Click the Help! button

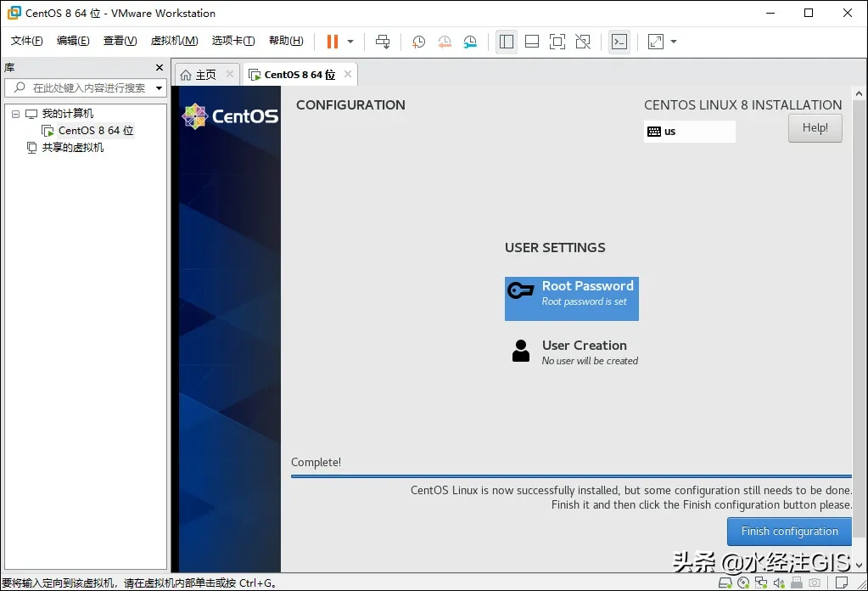pyautogui.click(x=815, y=128)
